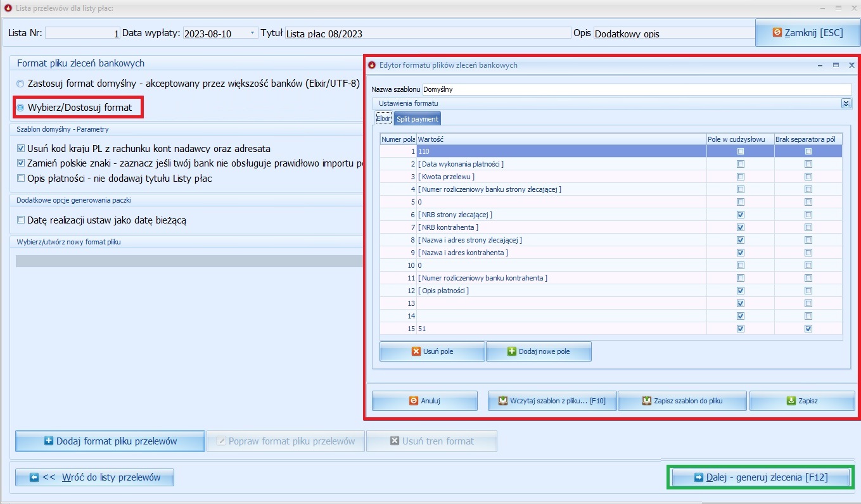Toggle Pole w cudzysłowu for Opis płatności row

click(x=741, y=291)
